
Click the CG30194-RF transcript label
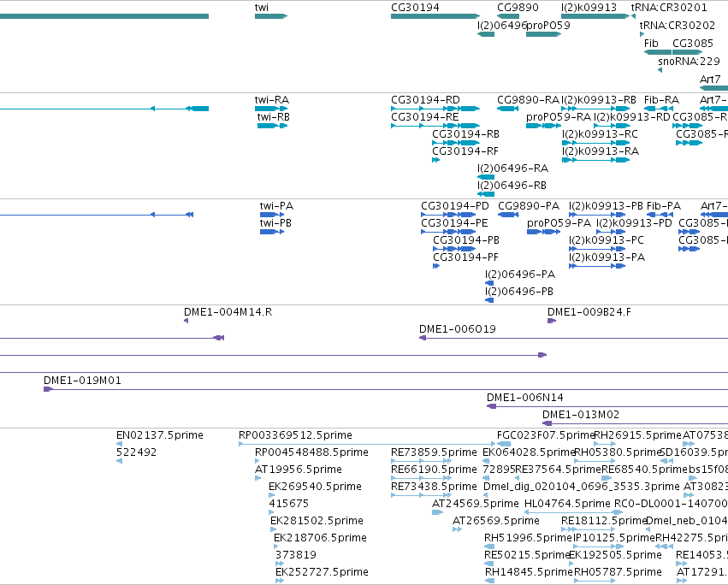[465, 151]
